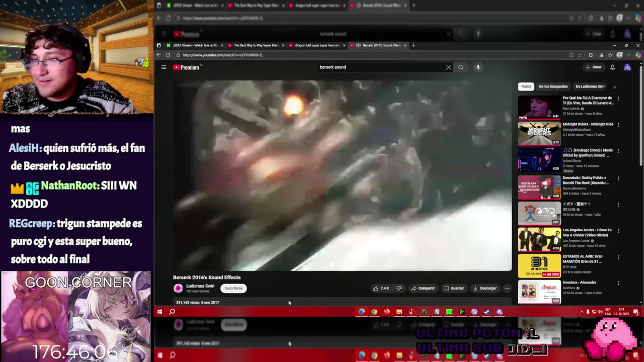Screen dimensions: 644x362
Task: Open options menu for ESTAMOS AL AIRE video
Action: 618,257
